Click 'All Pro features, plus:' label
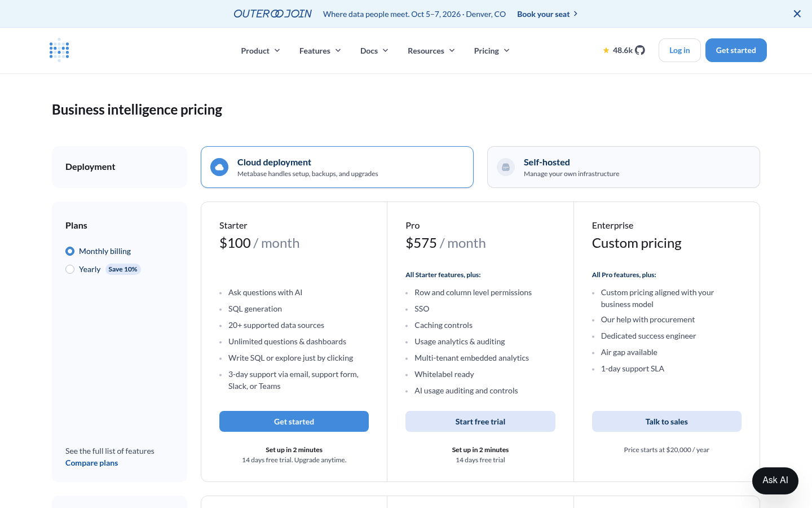 [x=624, y=275]
